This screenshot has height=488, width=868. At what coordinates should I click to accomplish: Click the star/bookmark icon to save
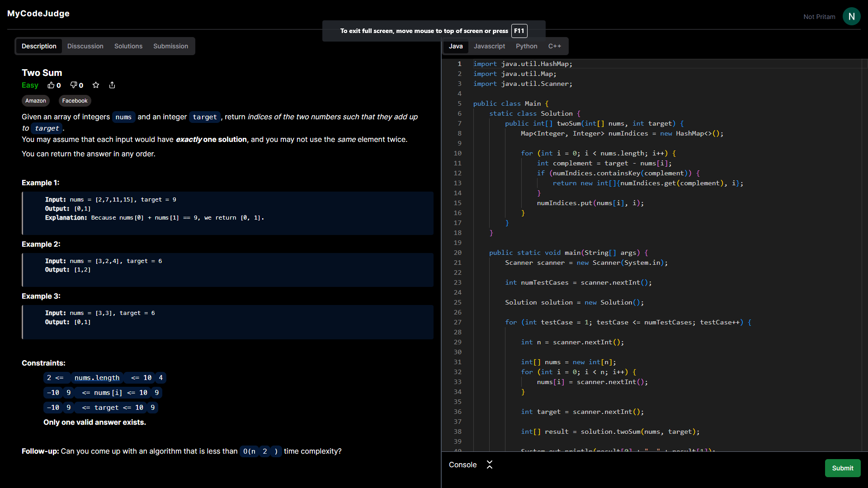(95, 85)
